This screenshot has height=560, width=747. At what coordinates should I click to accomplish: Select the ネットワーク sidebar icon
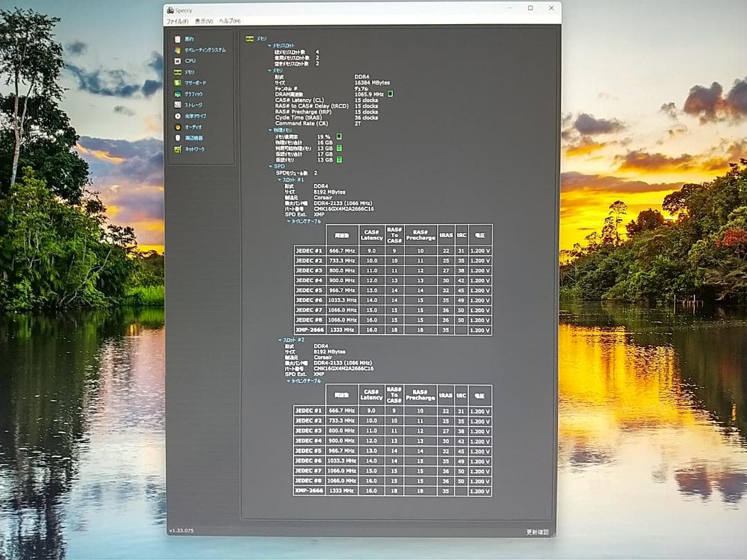178,149
